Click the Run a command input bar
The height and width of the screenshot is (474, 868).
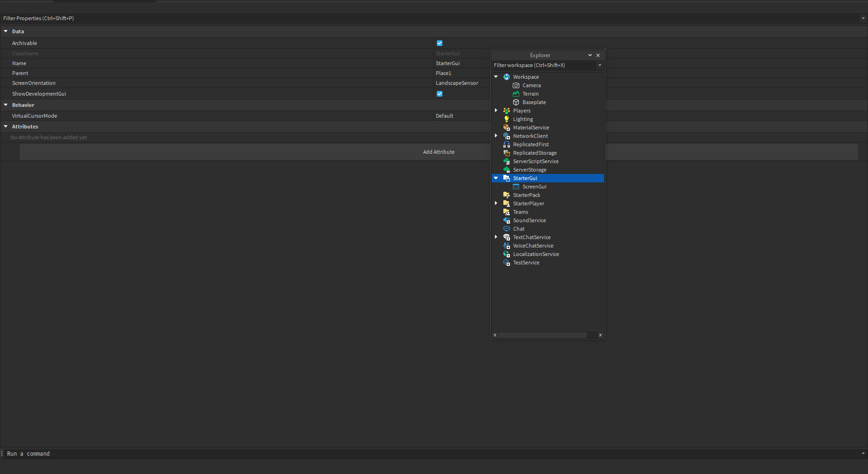tap(431, 453)
